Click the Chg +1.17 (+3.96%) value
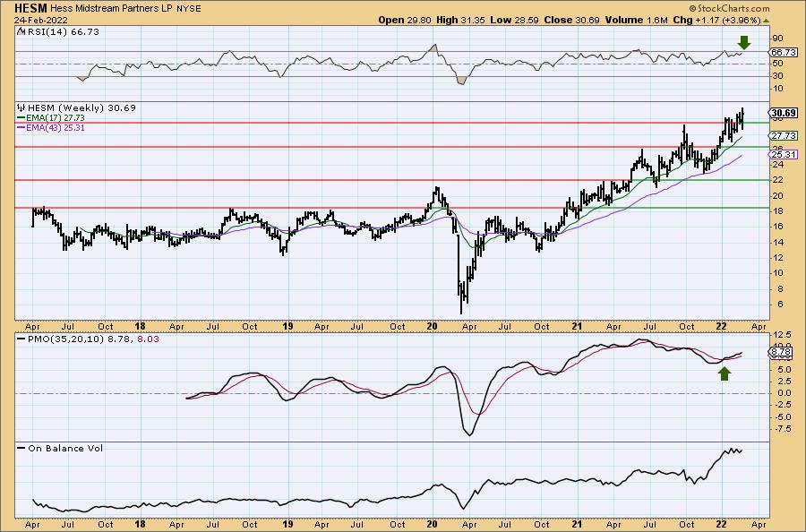This screenshot has height=532, width=806. 716,20
